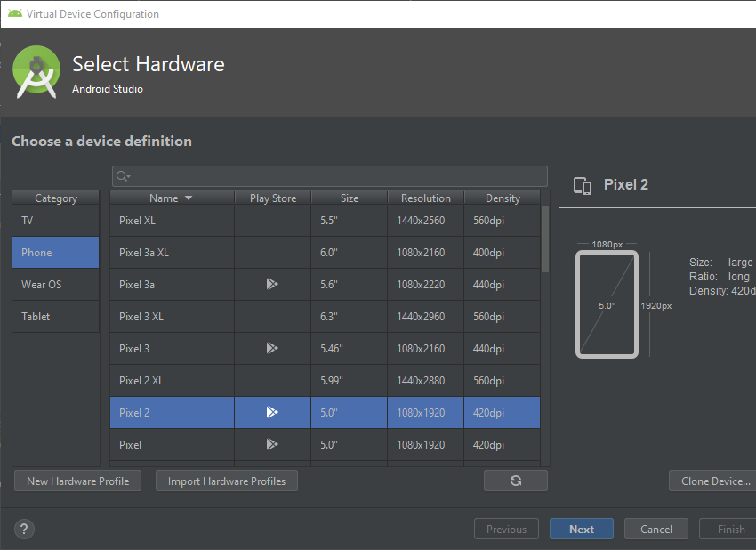Image resolution: width=756 pixels, height=550 pixels.
Task: Select the Pixel 2 device name
Action: [134, 413]
